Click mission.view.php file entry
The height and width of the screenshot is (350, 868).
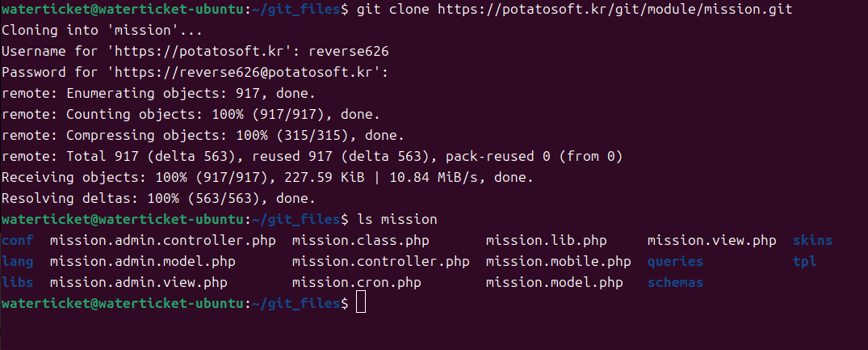point(712,241)
